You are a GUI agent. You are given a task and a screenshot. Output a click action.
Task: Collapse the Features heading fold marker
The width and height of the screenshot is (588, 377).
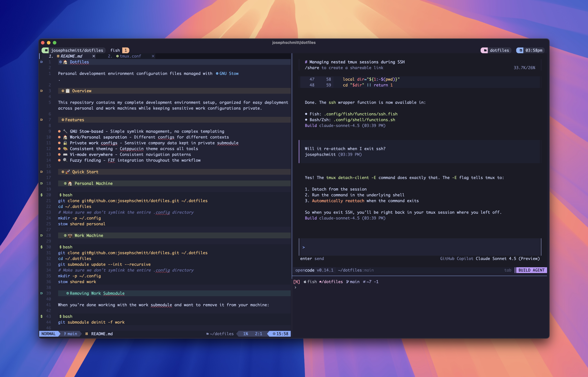click(41, 120)
